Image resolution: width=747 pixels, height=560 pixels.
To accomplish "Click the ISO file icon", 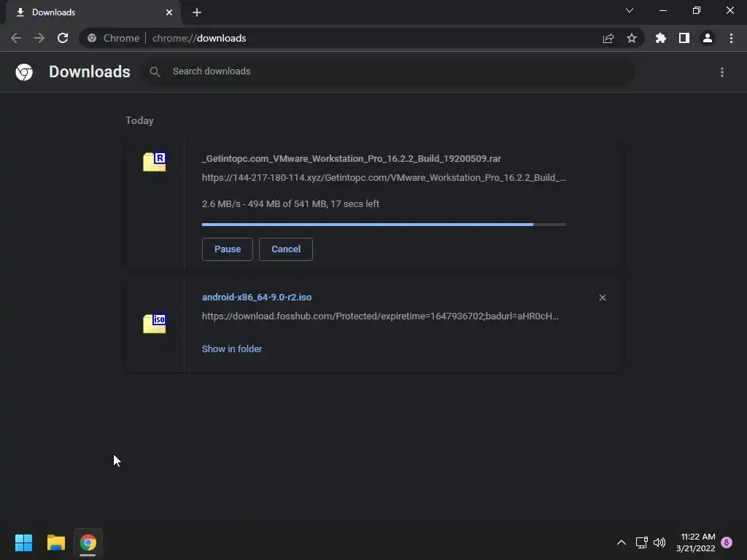I will pyautogui.click(x=155, y=324).
